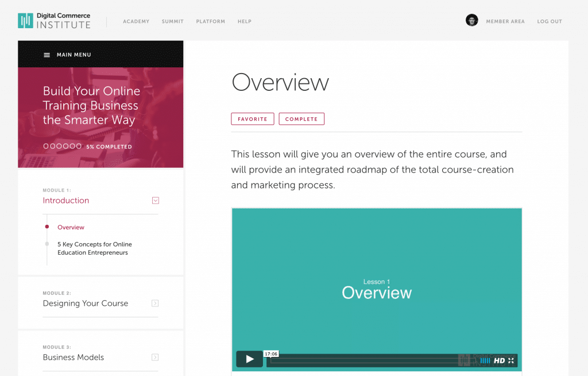
Task: Open the PLATFORM menu item
Action: 210,21
